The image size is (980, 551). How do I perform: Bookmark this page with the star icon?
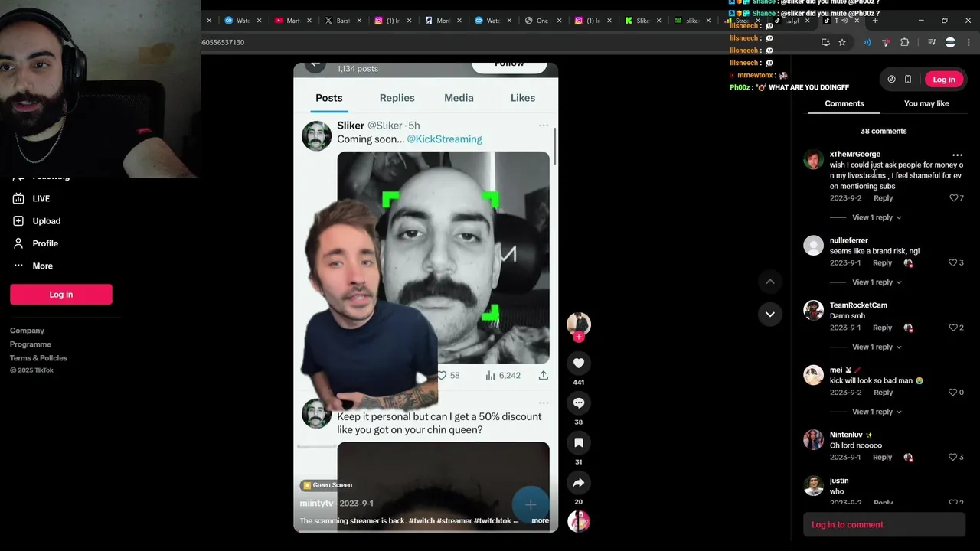(x=842, y=42)
